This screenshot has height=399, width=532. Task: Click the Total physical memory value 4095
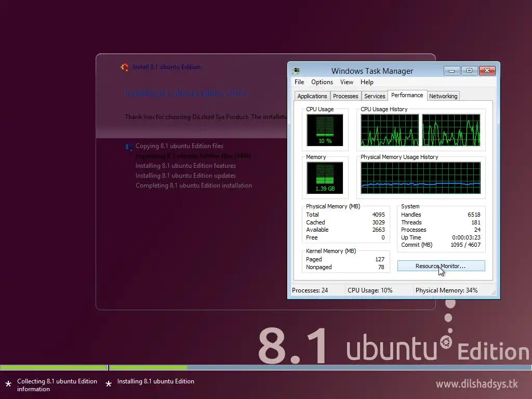point(378,215)
